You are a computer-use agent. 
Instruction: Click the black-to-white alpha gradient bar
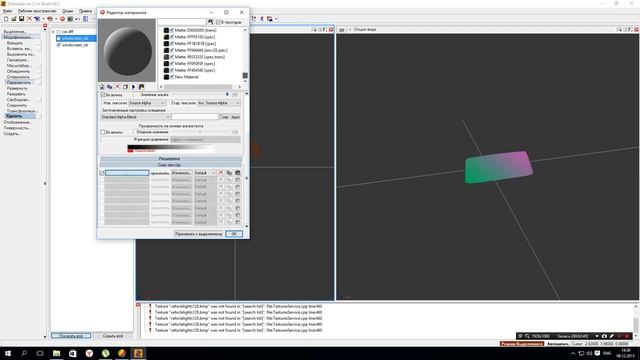[170, 147]
